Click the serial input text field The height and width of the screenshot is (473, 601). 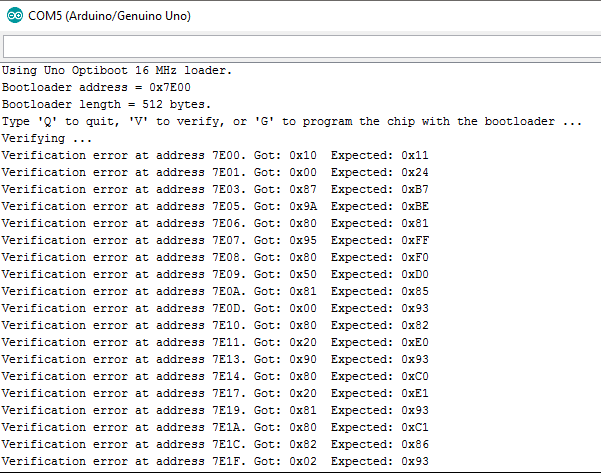point(300,47)
